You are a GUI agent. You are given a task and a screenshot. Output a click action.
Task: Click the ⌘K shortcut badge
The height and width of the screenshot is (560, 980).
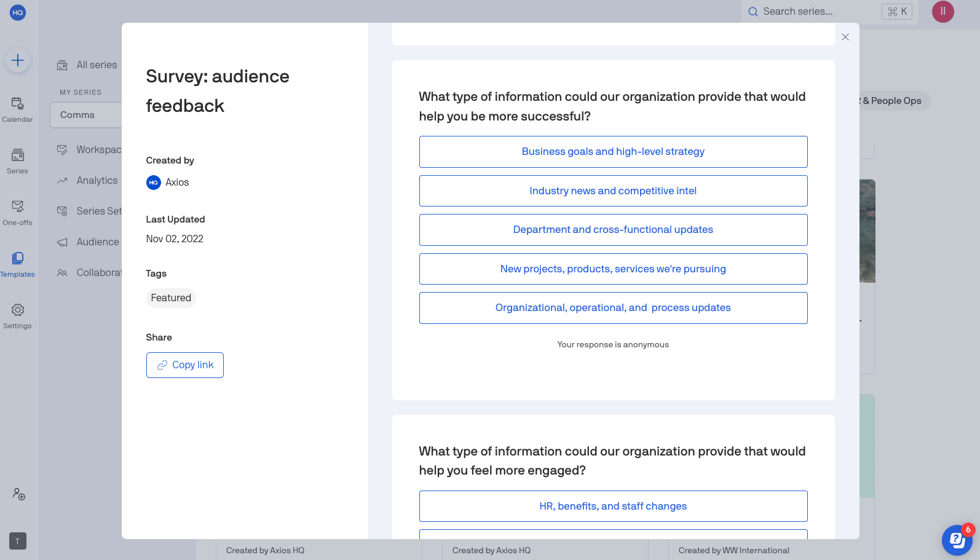pos(897,12)
